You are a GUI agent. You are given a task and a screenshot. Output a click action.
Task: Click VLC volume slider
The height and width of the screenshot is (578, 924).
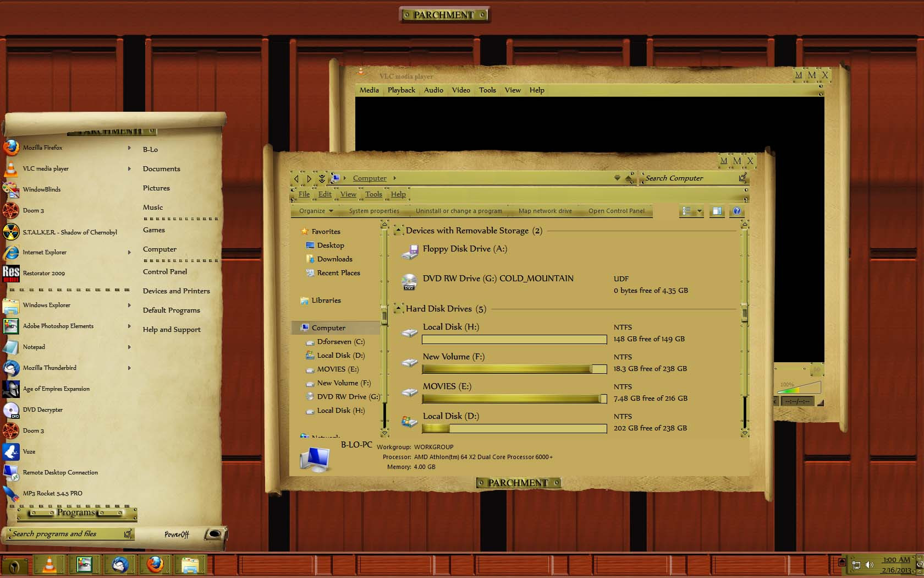pyautogui.click(x=800, y=386)
